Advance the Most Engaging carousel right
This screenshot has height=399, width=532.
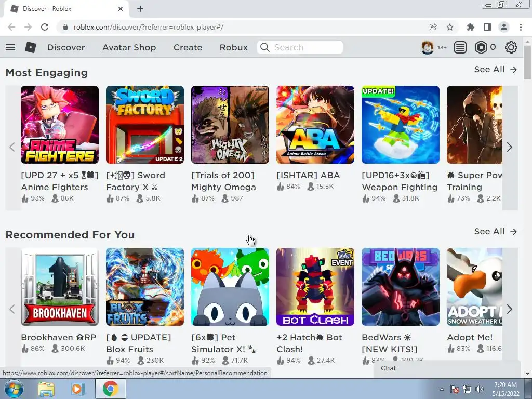pos(509,147)
